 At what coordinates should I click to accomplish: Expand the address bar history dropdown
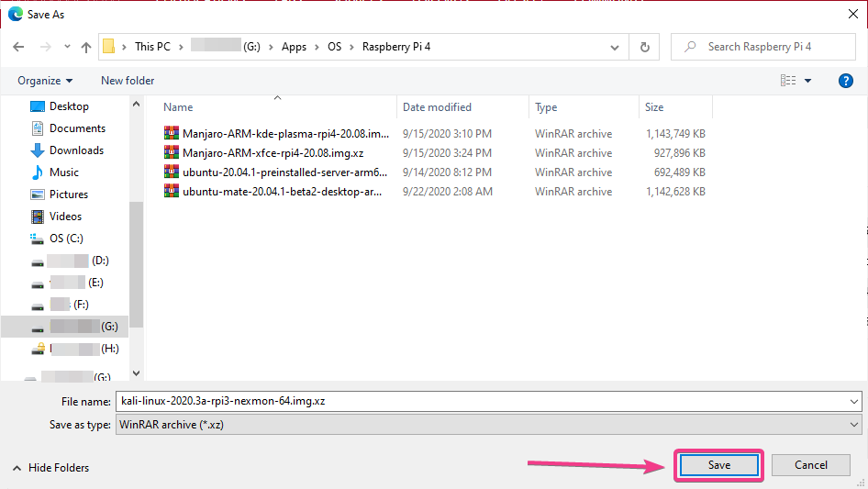pos(615,47)
